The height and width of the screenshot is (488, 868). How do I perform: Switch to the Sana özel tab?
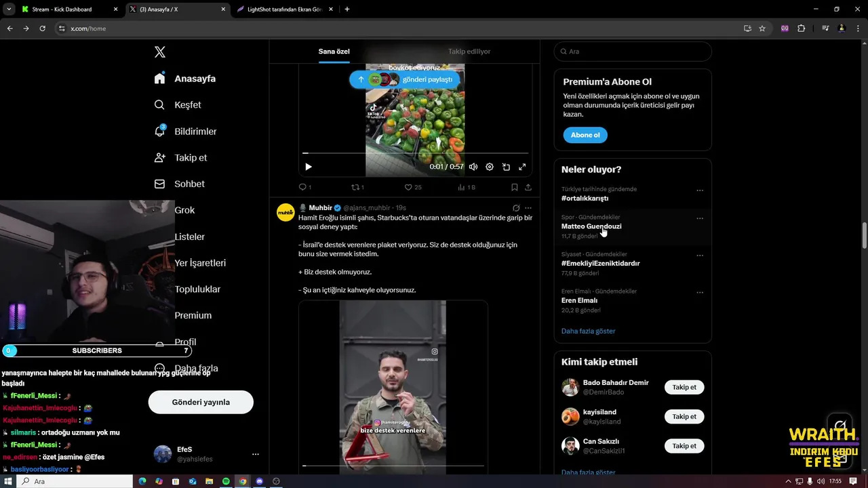(334, 52)
